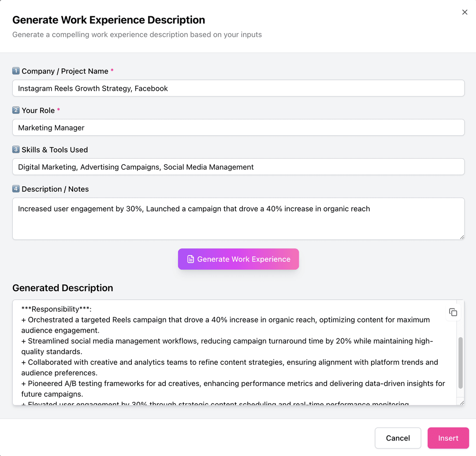Click the 'Generated Description' heading
The height and width of the screenshot is (456, 476).
click(63, 288)
